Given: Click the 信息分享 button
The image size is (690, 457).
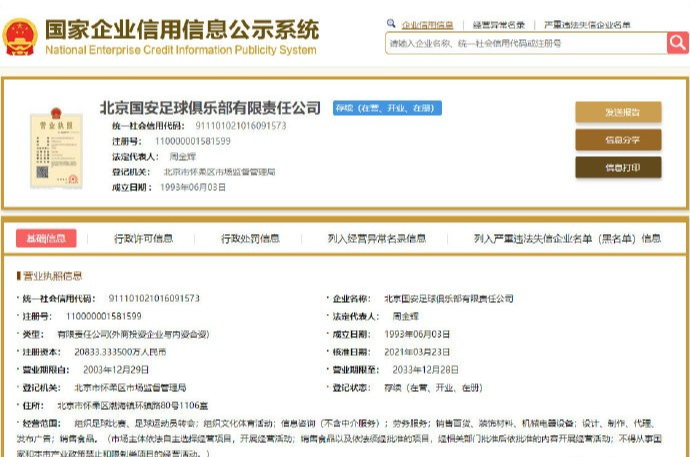Looking at the screenshot, I should tap(617, 140).
